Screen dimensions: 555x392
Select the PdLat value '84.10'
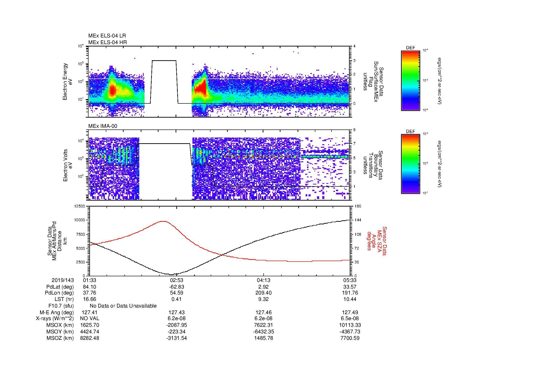90,287
